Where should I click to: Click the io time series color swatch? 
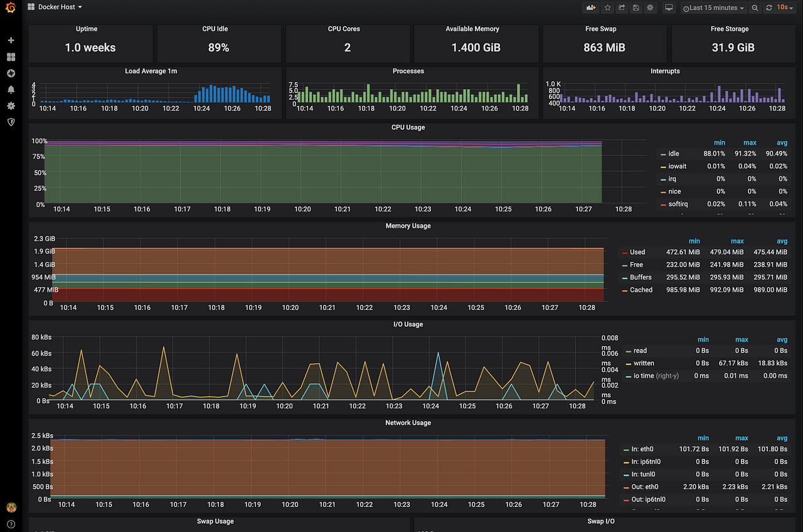(x=628, y=376)
